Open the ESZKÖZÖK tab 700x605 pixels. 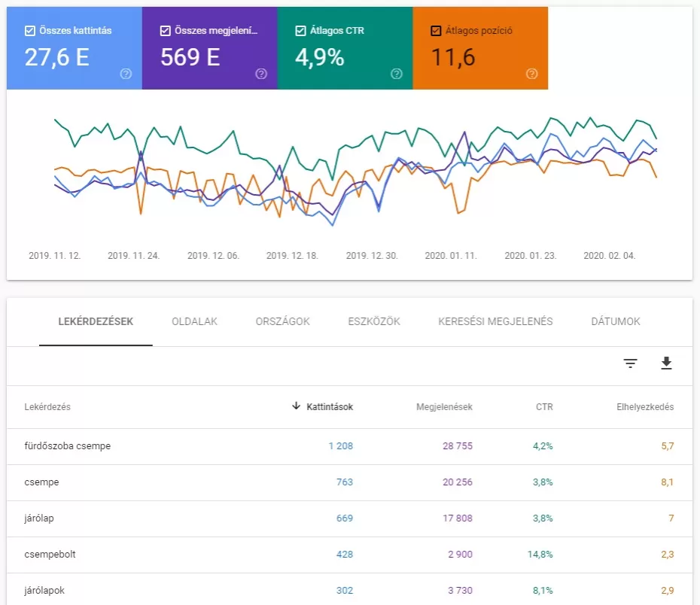tap(374, 321)
